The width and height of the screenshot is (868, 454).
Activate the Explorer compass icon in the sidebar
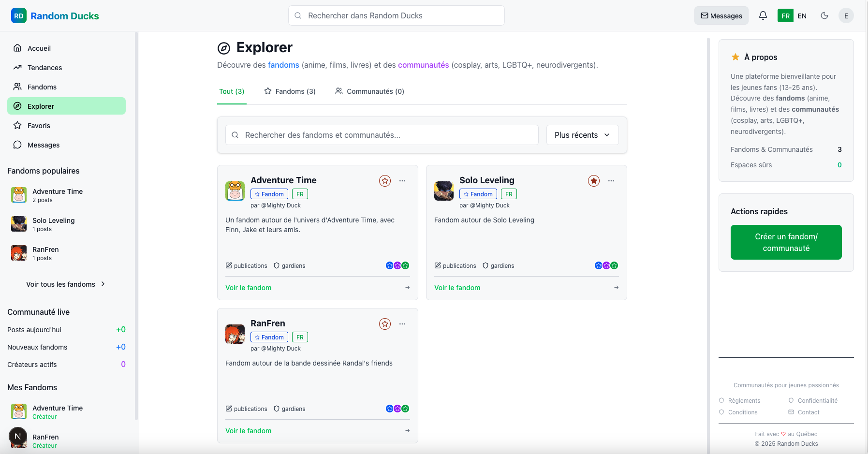pyautogui.click(x=17, y=106)
